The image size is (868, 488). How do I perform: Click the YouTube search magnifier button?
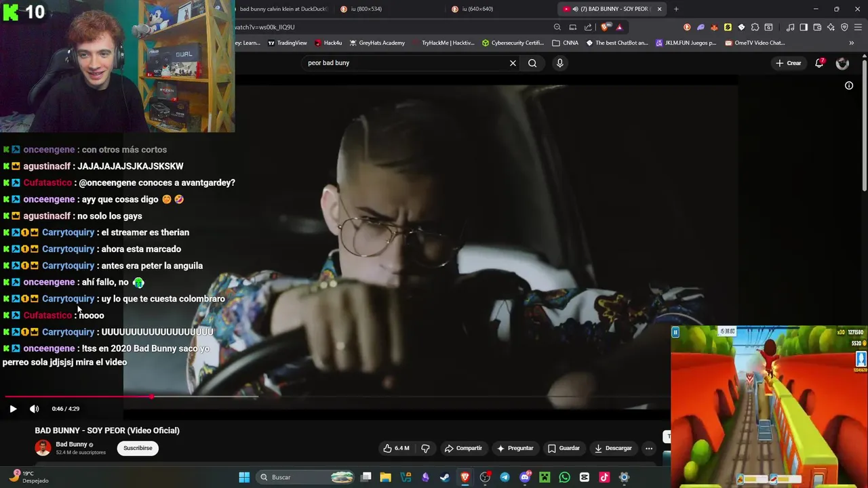click(532, 63)
